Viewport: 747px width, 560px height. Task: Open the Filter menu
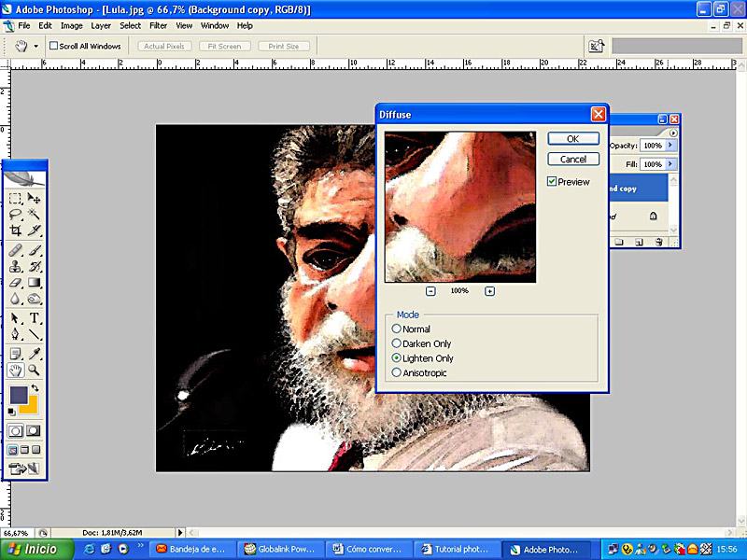[159, 26]
